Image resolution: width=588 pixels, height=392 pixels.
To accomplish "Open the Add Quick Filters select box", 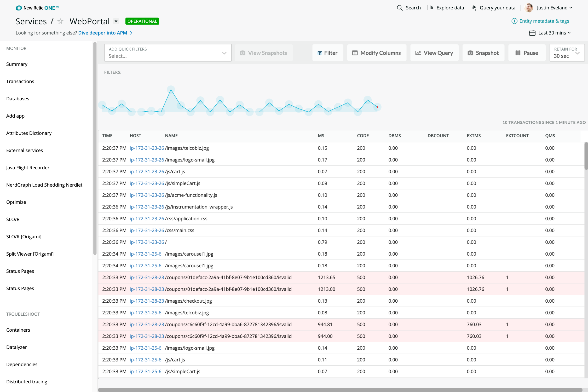I will tap(168, 53).
